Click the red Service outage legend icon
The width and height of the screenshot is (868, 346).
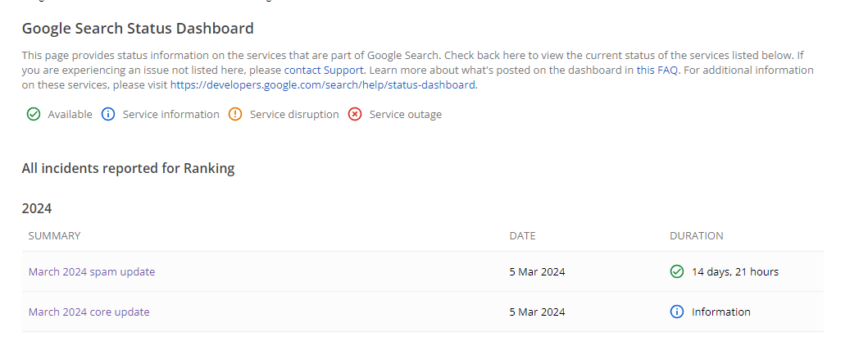355,115
